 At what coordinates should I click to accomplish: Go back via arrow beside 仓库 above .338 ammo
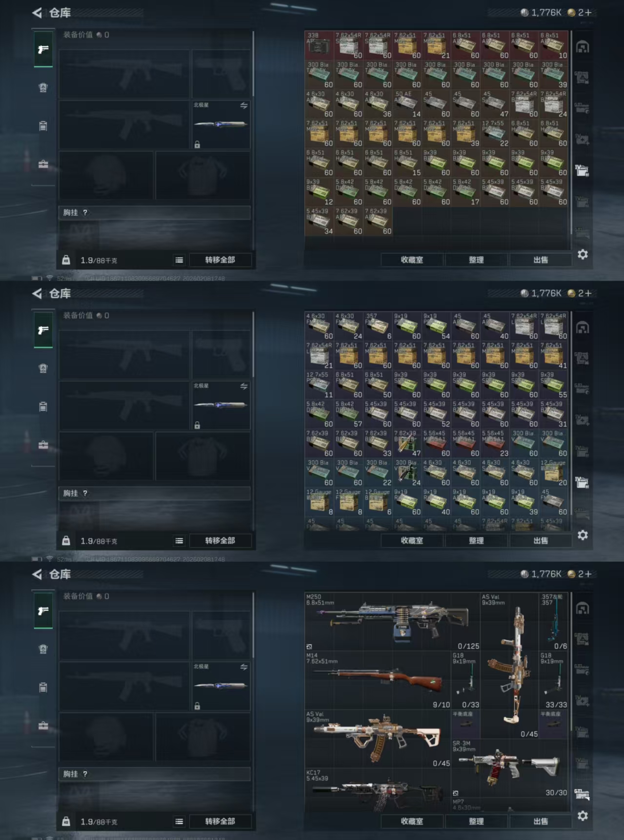pos(37,13)
